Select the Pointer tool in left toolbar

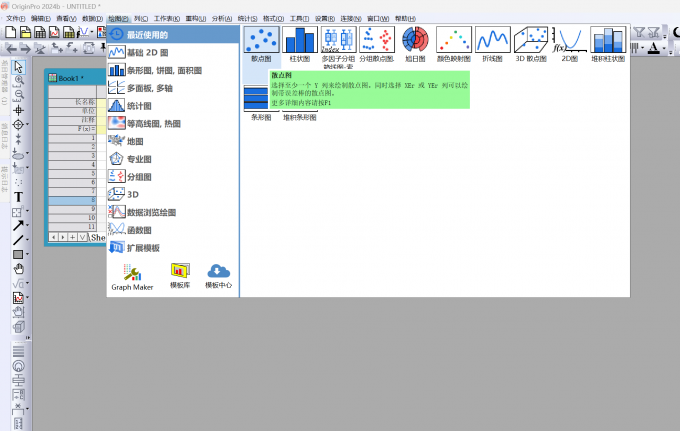18,67
